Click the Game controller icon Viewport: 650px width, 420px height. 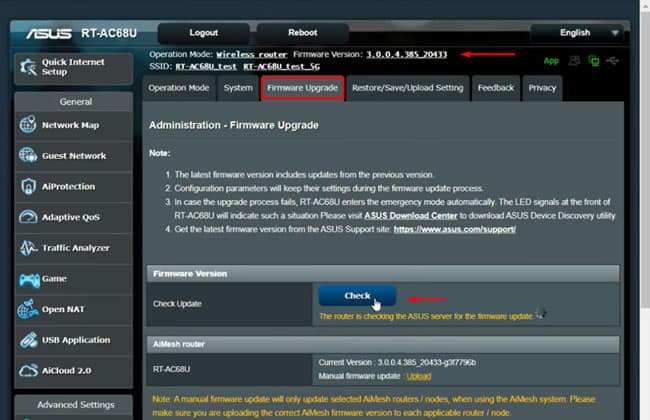29,280
